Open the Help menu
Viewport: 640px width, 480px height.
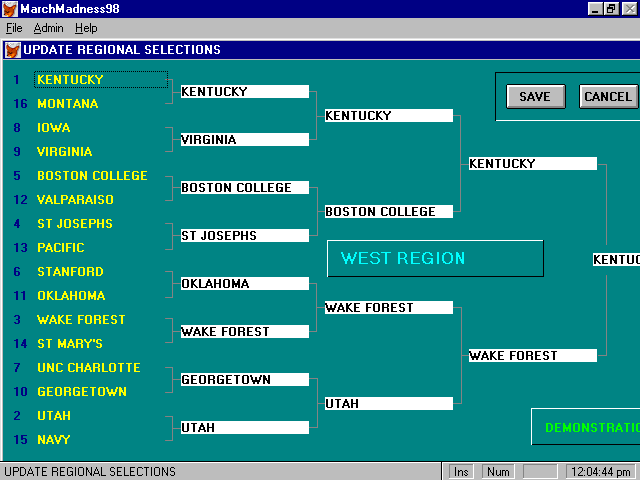(x=86, y=28)
